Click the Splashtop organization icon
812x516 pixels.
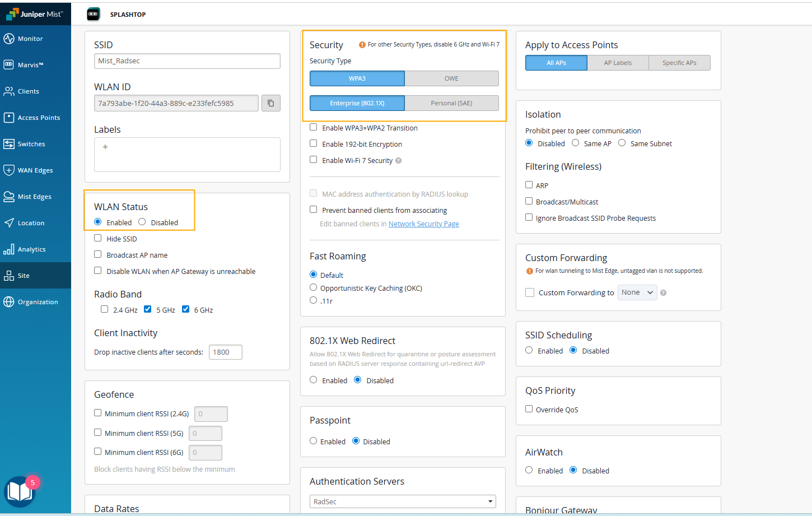click(94, 15)
